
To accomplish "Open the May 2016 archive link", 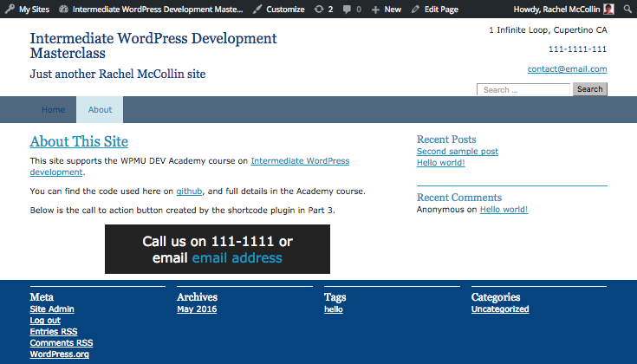I will click(197, 309).
